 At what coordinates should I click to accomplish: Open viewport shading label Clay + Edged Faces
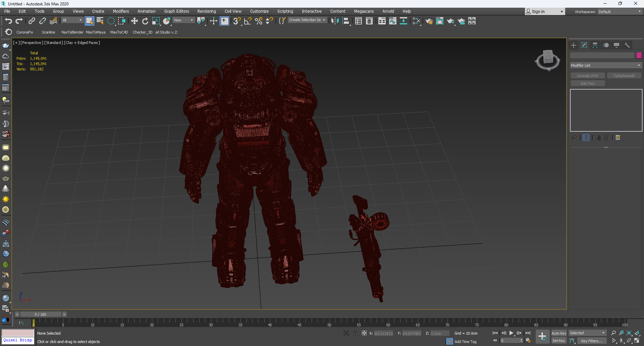[82, 43]
